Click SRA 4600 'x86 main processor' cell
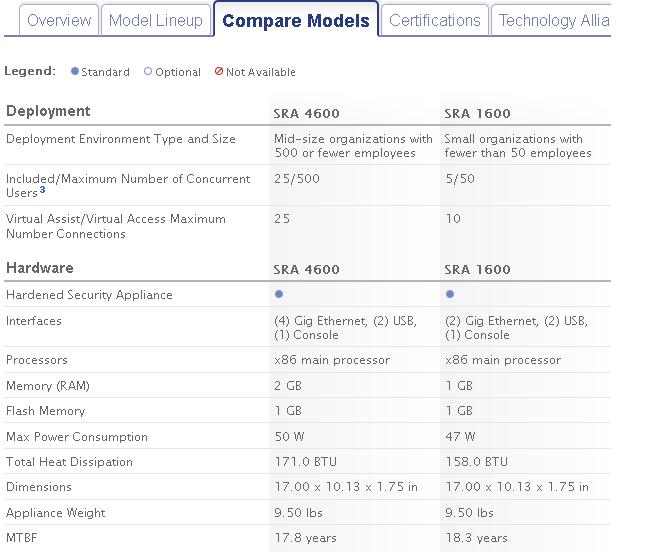 (332, 360)
